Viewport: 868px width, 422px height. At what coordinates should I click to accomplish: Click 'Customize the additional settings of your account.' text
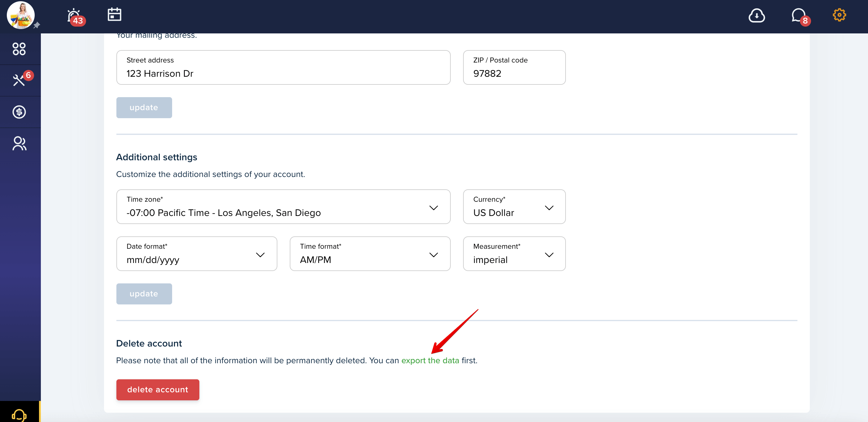coord(210,174)
